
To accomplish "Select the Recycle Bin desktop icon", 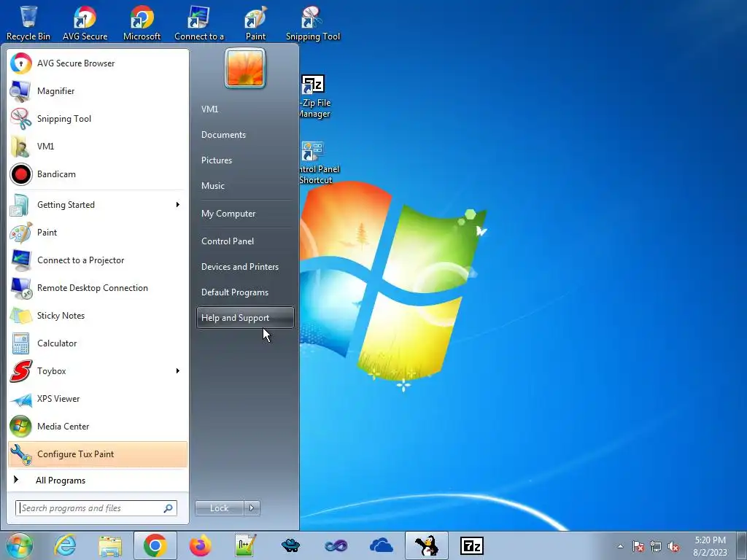I will 28,23.
